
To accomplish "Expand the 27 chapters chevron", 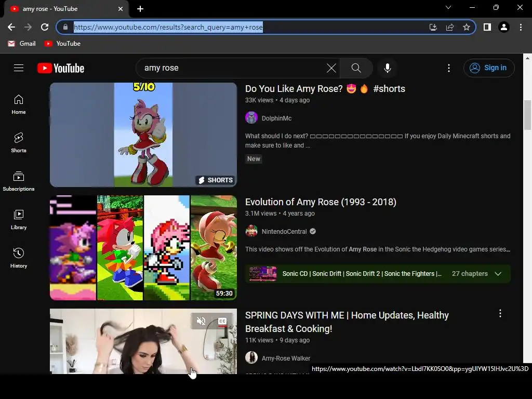I will (x=498, y=274).
